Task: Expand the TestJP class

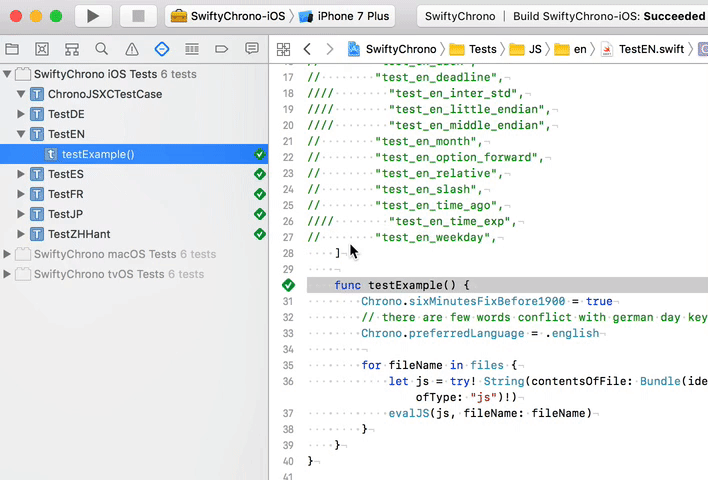Action: coord(21,214)
